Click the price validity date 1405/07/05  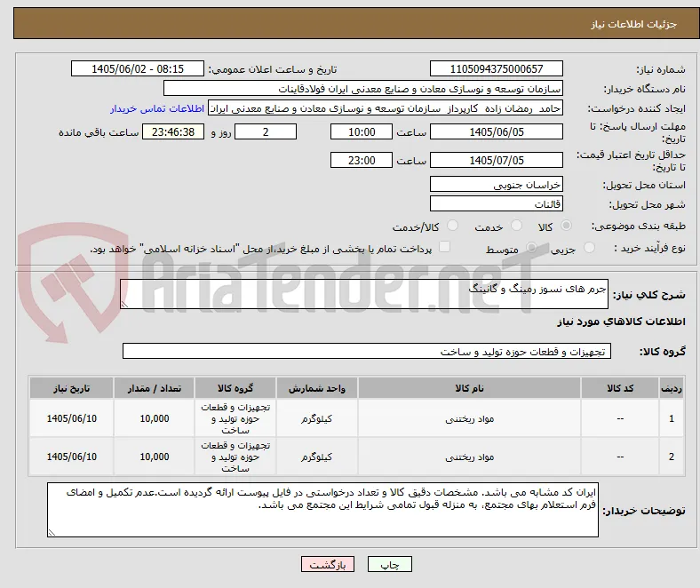tap(496, 160)
